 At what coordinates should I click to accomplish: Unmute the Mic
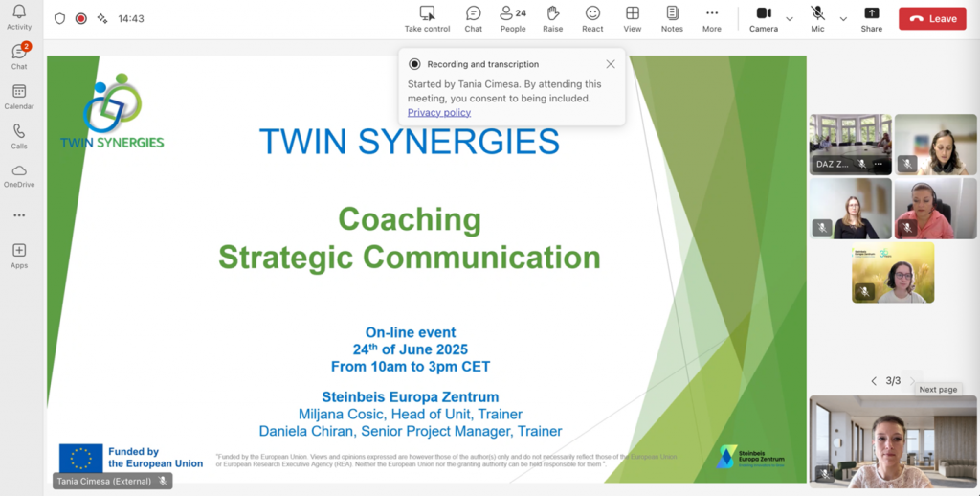point(817,19)
